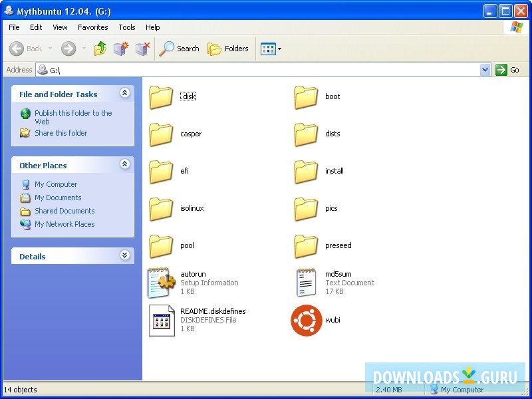Open the isolinux folder
This screenshot has width=532, height=399.
(x=162, y=208)
